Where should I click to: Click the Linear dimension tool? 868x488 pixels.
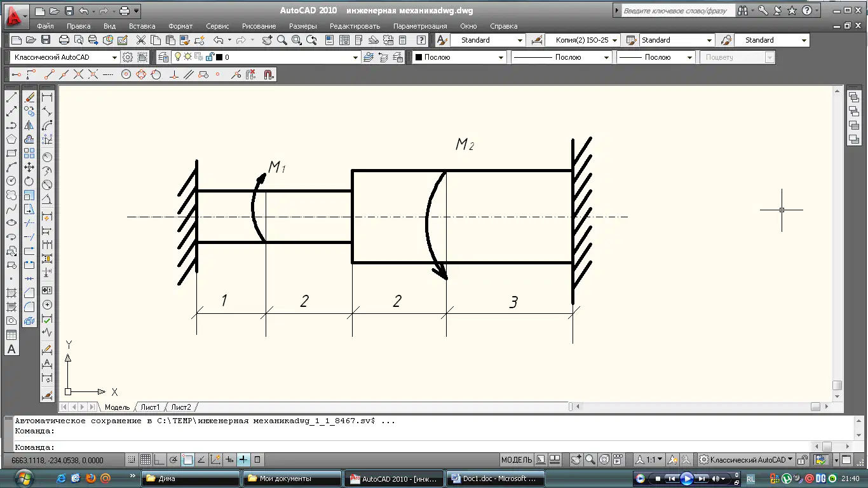(47, 97)
